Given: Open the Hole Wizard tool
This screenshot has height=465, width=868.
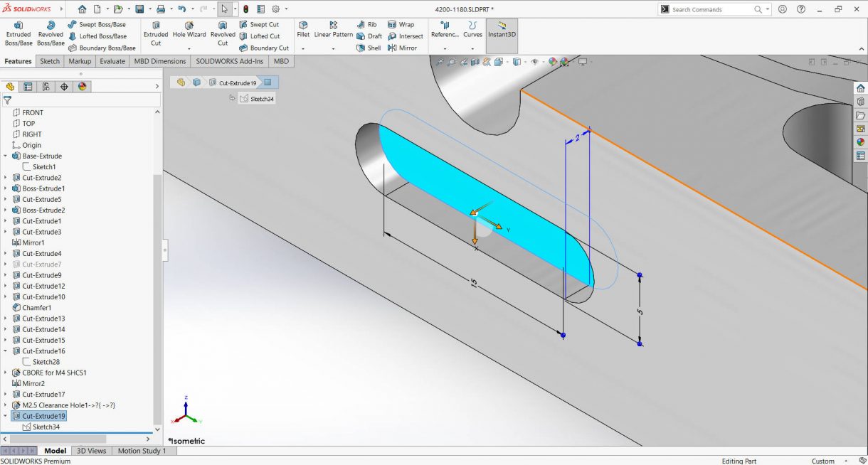Looking at the screenshot, I should (x=189, y=29).
